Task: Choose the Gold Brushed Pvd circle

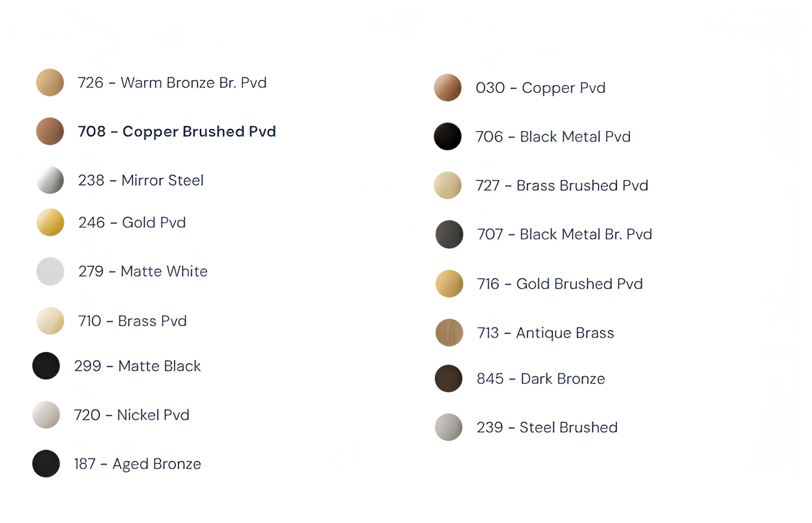Action: tap(449, 284)
